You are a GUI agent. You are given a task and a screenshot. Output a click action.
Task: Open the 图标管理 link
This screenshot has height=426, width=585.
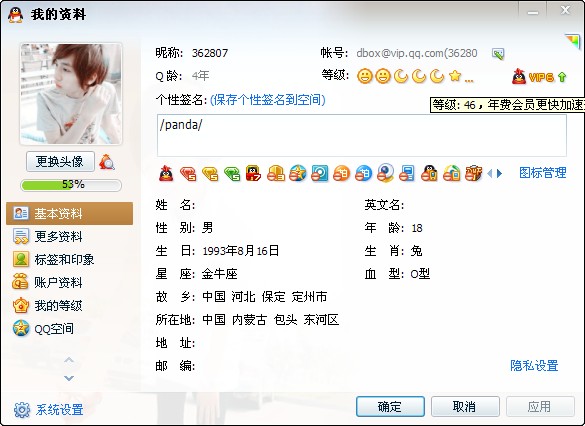543,173
